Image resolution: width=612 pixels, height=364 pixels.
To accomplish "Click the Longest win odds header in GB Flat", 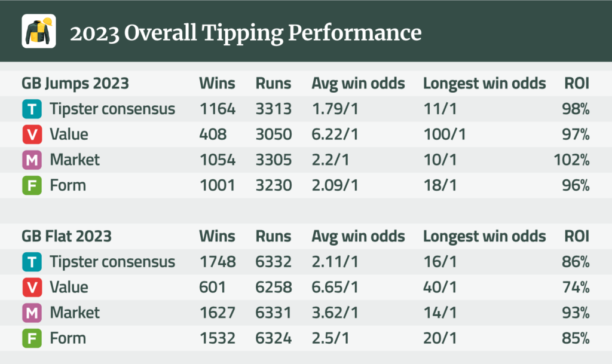I will pos(484,236).
